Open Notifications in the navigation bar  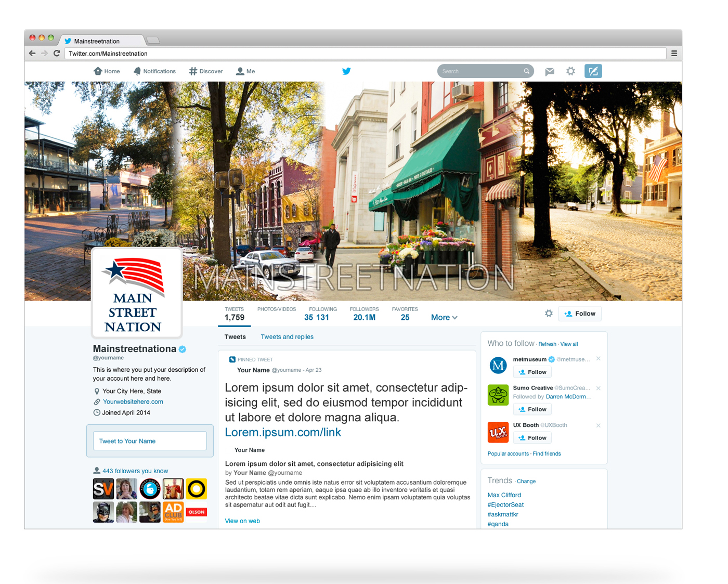tap(154, 71)
